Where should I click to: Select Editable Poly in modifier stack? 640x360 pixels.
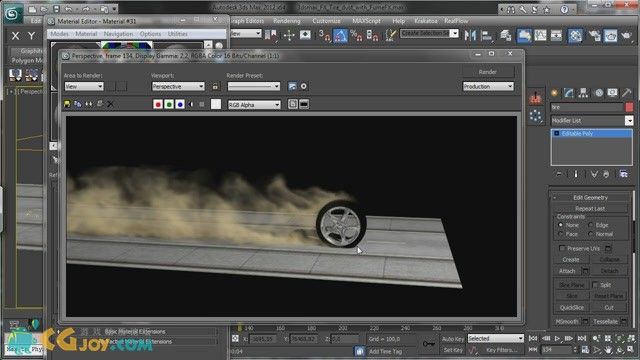(592, 133)
